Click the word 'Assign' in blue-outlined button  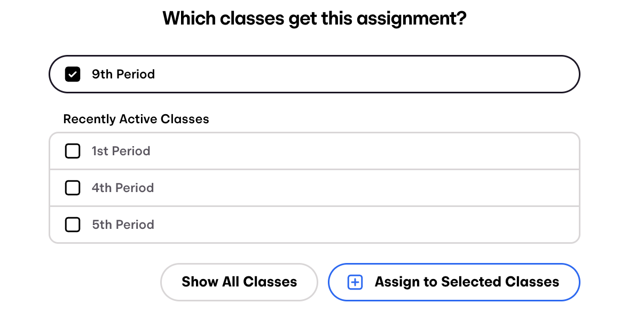click(397, 282)
